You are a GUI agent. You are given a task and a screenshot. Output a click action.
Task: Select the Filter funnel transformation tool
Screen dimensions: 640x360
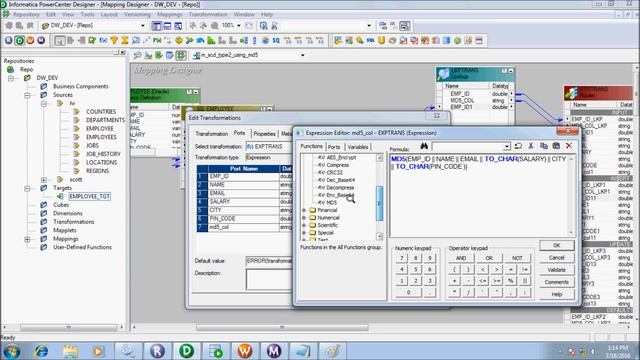coord(114,40)
